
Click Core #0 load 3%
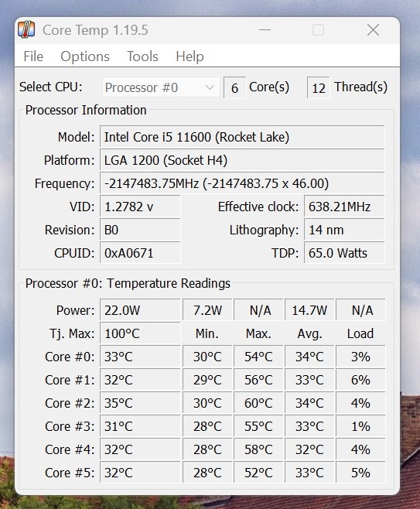click(360, 357)
